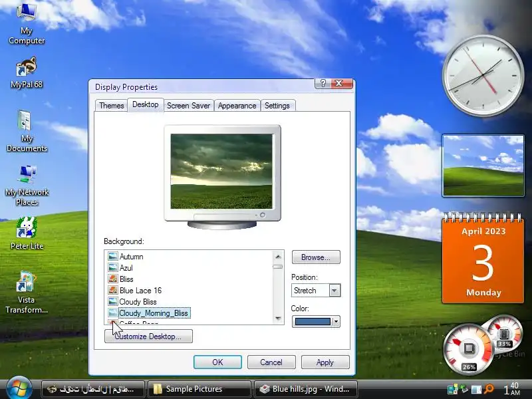Screen dimensions: 532x399
Task: Switch to Sample Pictures taskbar window
Action: pyautogui.click(x=199, y=389)
